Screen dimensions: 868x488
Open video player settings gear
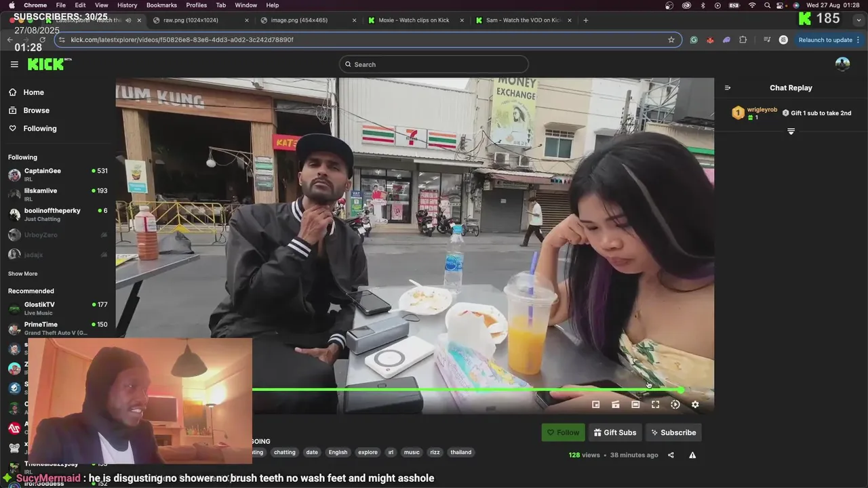[x=695, y=405]
